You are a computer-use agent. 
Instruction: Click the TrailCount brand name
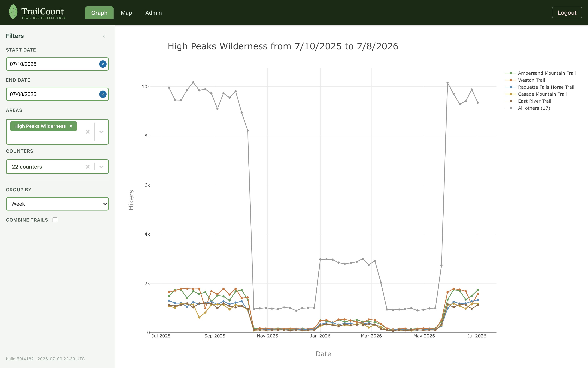42,11
